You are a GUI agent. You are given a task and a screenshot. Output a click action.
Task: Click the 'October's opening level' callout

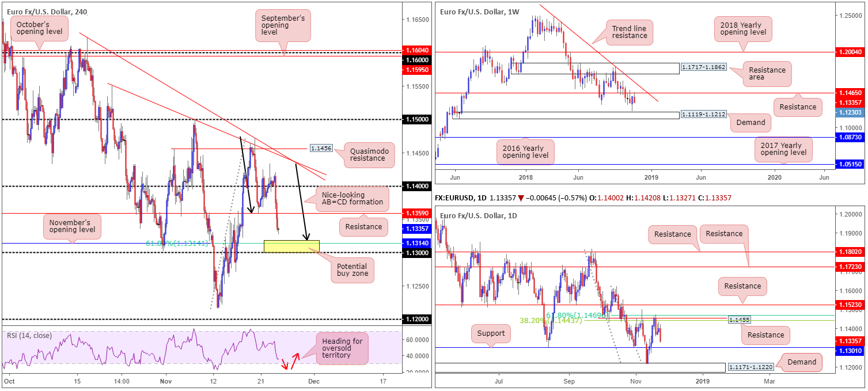[40, 29]
